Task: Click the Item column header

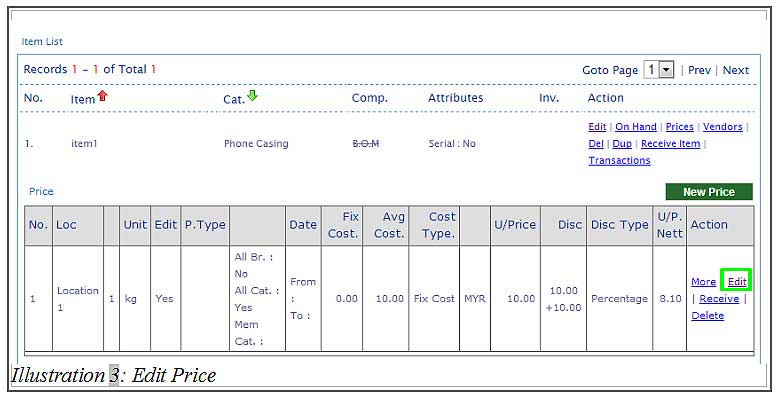Action: [x=83, y=99]
